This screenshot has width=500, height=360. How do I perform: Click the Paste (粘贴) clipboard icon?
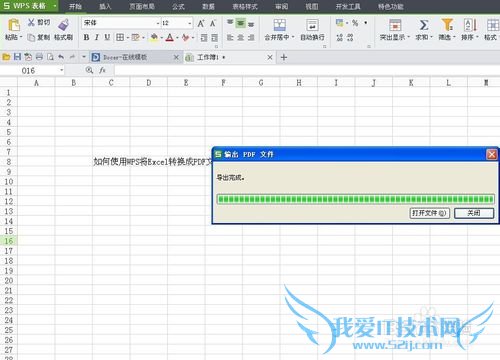(x=13, y=25)
